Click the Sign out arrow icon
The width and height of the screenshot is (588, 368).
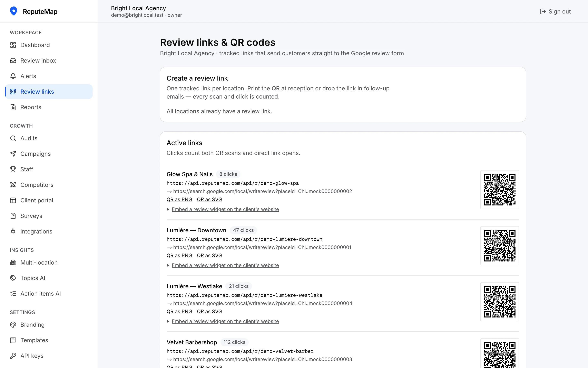pyautogui.click(x=543, y=11)
